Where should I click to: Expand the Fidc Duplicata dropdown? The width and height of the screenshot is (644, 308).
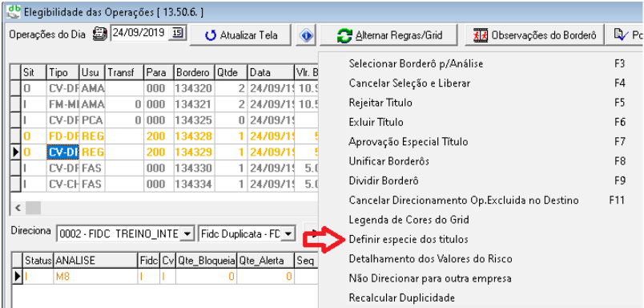(x=288, y=234)
